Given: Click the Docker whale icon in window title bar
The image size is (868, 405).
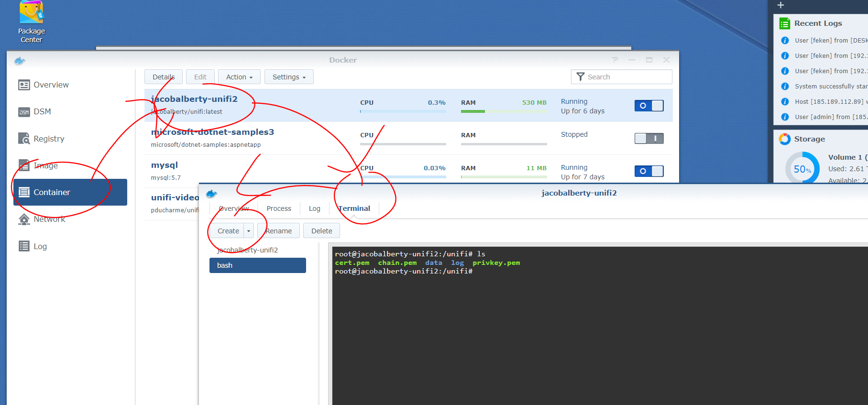Looking at the screenshot, I should tap(20, 61).
